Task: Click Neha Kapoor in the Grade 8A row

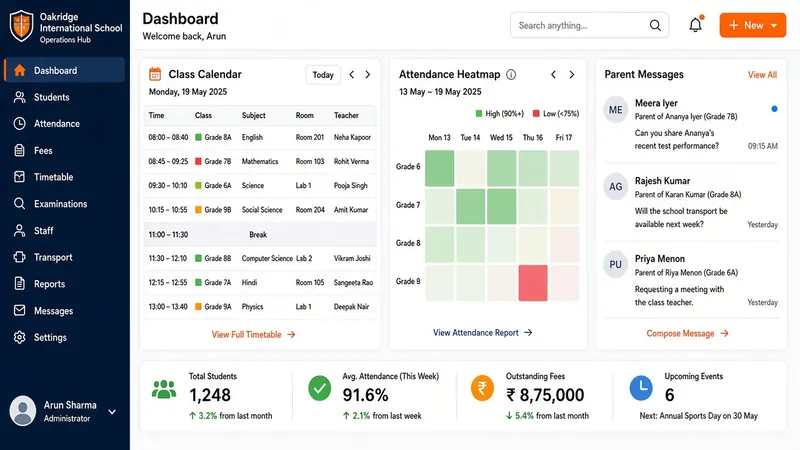Action: click(x=352, y=137)
